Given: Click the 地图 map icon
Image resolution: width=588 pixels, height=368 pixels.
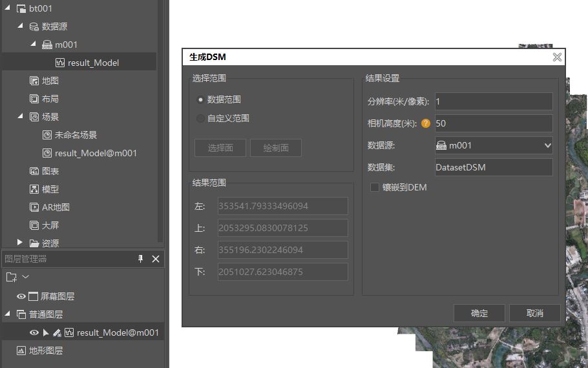Looking at the screenshot, I should click(34, 81).
